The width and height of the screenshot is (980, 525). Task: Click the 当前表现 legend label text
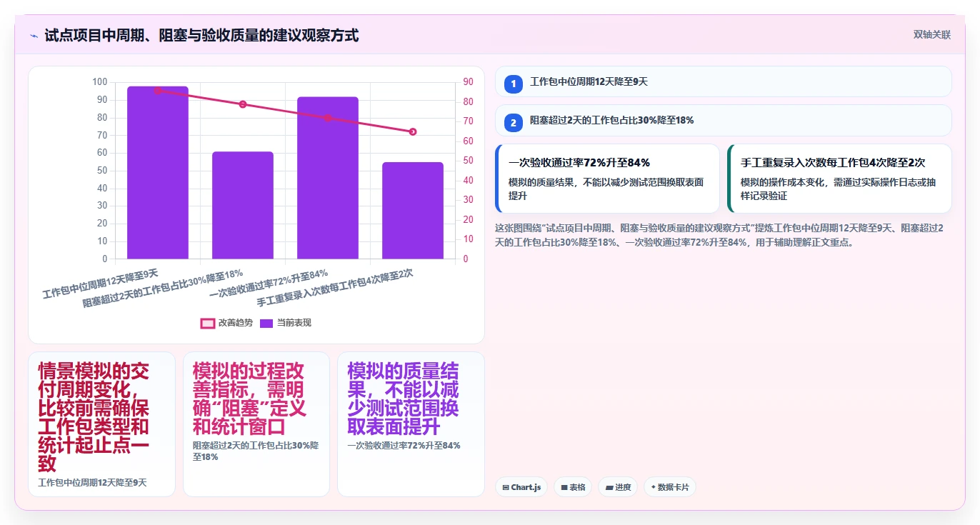coord(294,324)
